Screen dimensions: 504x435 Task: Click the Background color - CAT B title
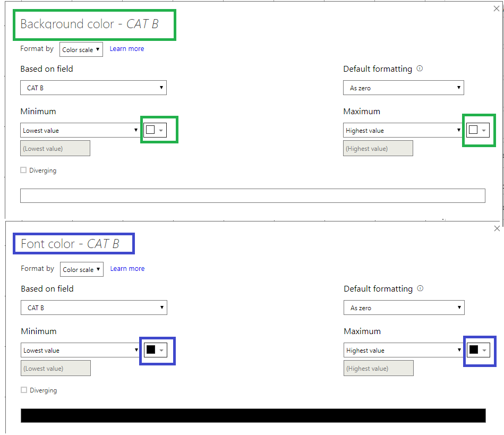90,24
